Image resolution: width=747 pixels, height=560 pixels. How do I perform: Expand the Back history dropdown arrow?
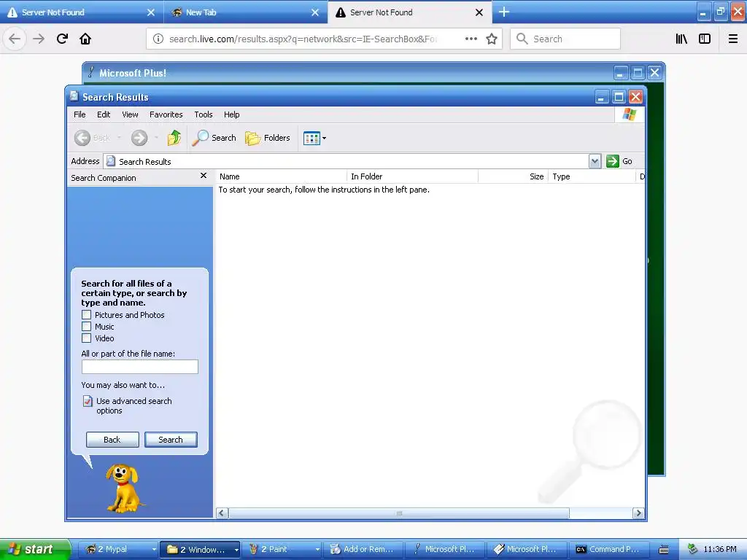(x=119, y=138)
